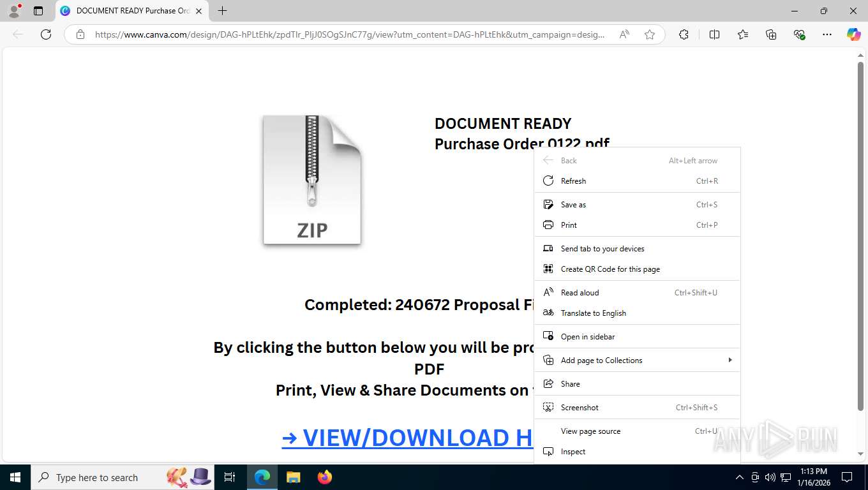Select View page source
The height and width of the screenshot is (490, 868).
[637, 431]
